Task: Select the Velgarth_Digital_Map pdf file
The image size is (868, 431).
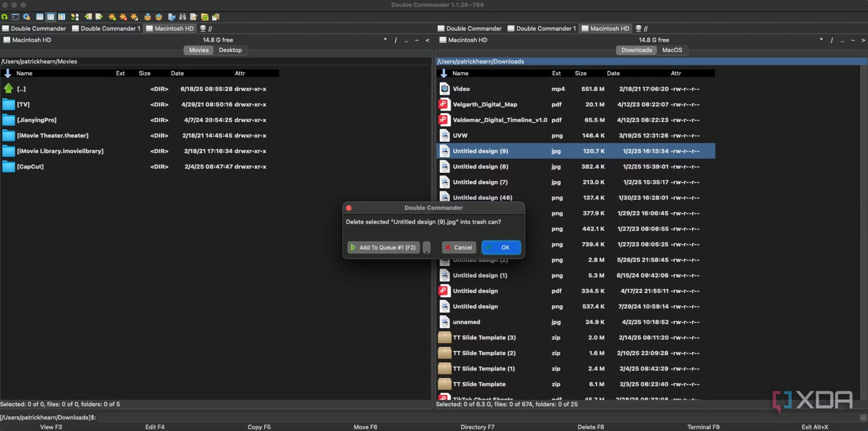Action: 576,105
